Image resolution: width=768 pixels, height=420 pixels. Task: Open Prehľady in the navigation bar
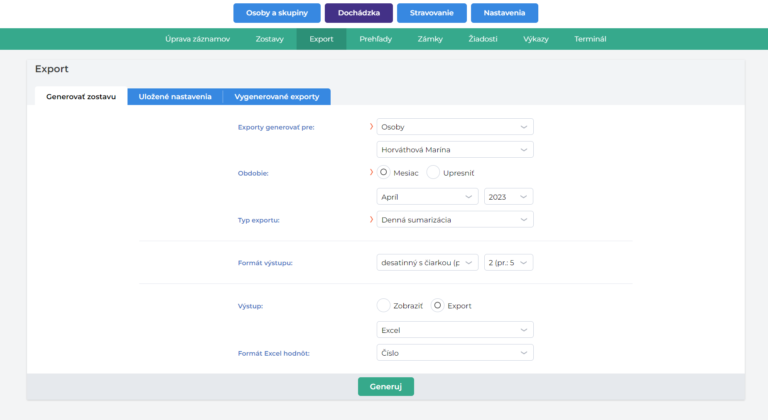[x=376, y=39]
